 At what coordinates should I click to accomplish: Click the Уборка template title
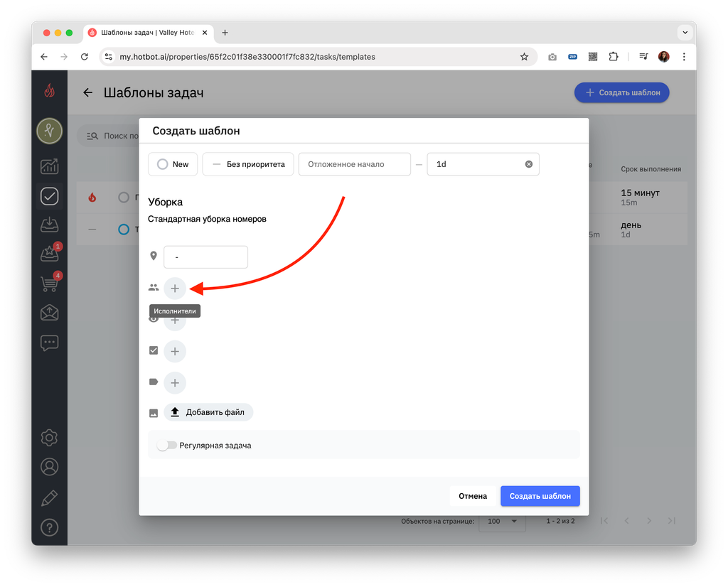pos(165,203)
